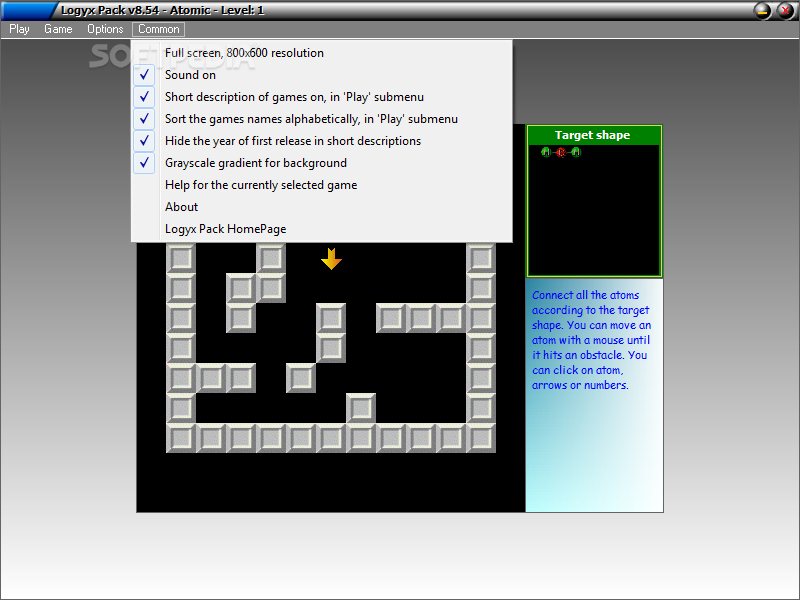Screen dimensions: 800x600
Task: Toggle grayscale gradient for background
Action: tap(321, 162)
